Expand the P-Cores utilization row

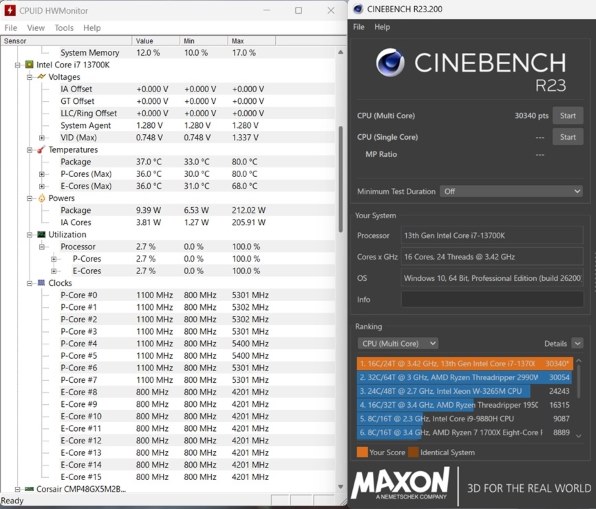(x=54, y=259)
